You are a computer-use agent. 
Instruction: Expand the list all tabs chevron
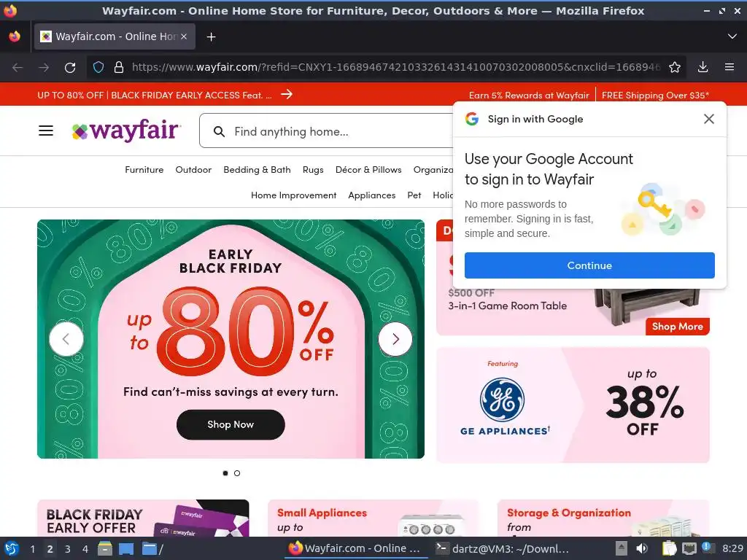(732, 36)
